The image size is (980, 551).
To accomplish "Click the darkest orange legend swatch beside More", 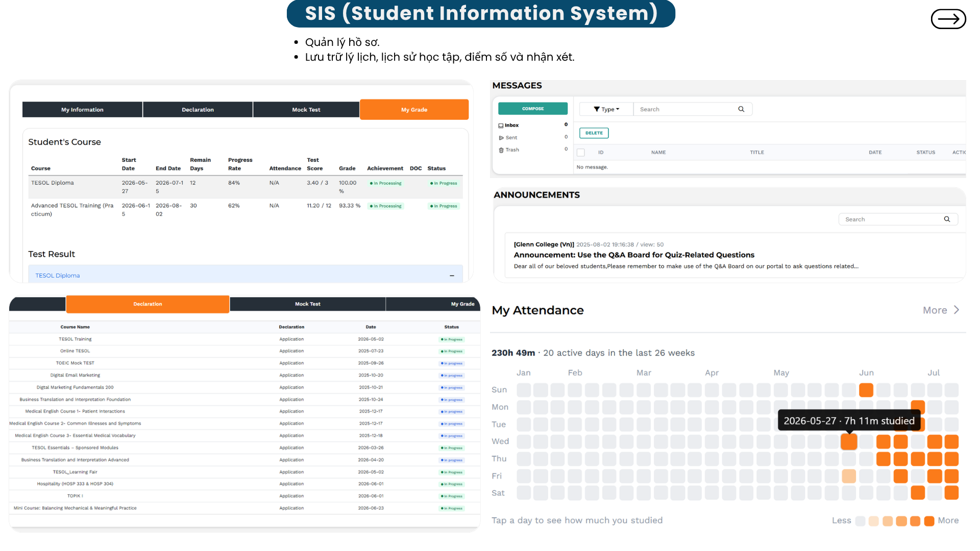I will point(929,521).
